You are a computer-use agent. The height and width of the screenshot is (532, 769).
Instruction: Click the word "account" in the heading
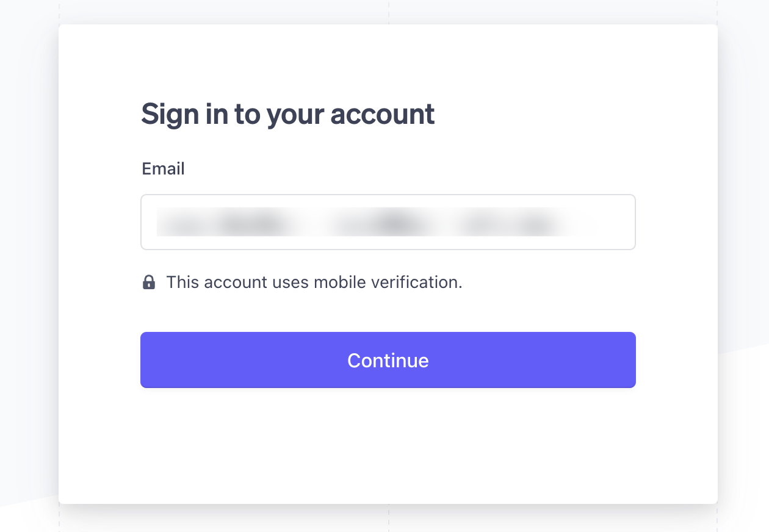coord(383,114)
